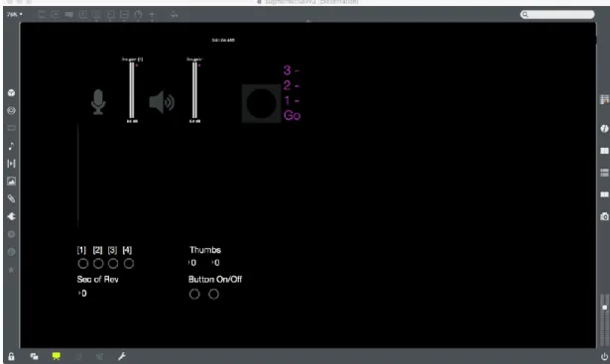Click the large round button beside the countdown

point(261,103)
